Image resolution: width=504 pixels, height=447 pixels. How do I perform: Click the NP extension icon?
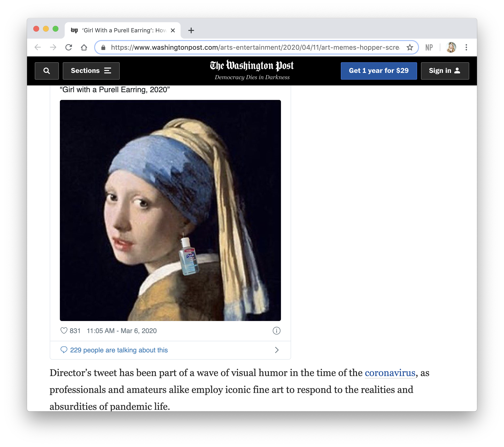click(429, 47)
